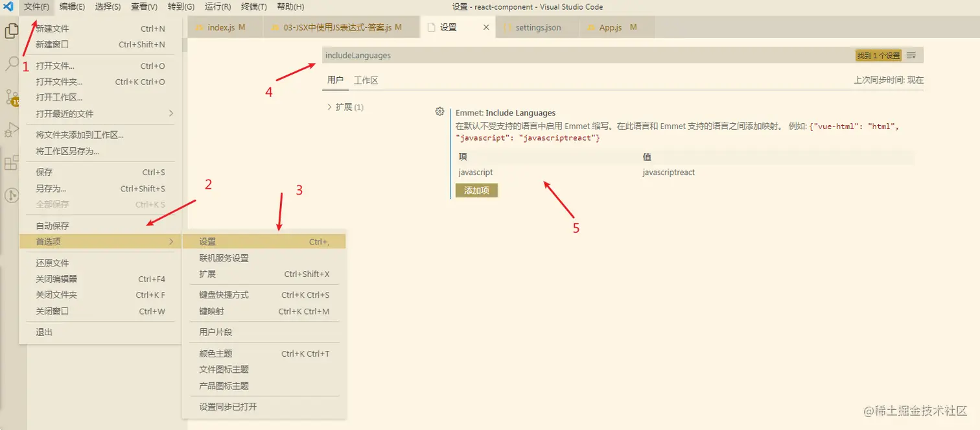Click the filter icon in settings search
Screen dimensions: 980x430
coord(911,55)
